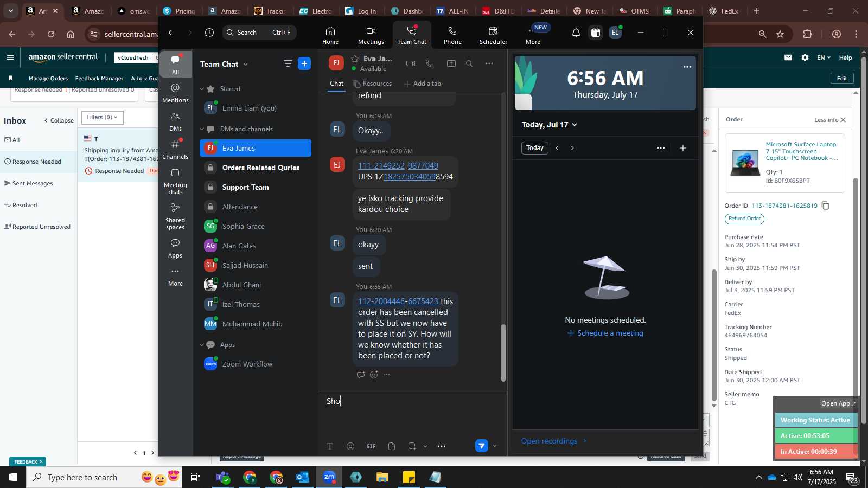The image size is (868, 488).
Task: Open the emoji picker in message composer
Action: click(x=350, y=446)
